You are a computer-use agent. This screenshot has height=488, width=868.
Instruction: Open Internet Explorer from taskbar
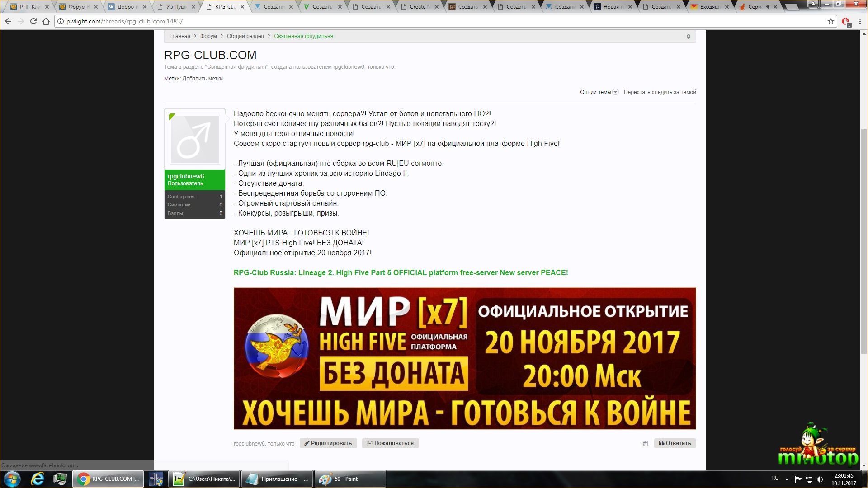click(37, 479)
